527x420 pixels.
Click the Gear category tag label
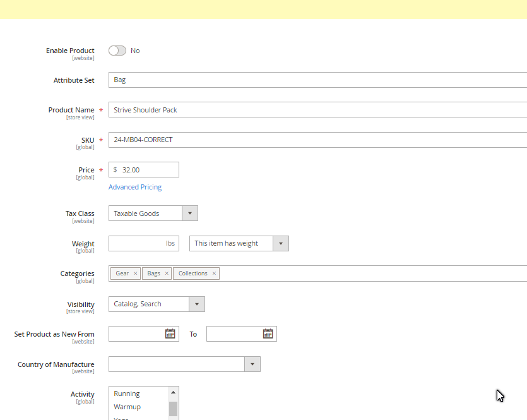tap(122, 273)
